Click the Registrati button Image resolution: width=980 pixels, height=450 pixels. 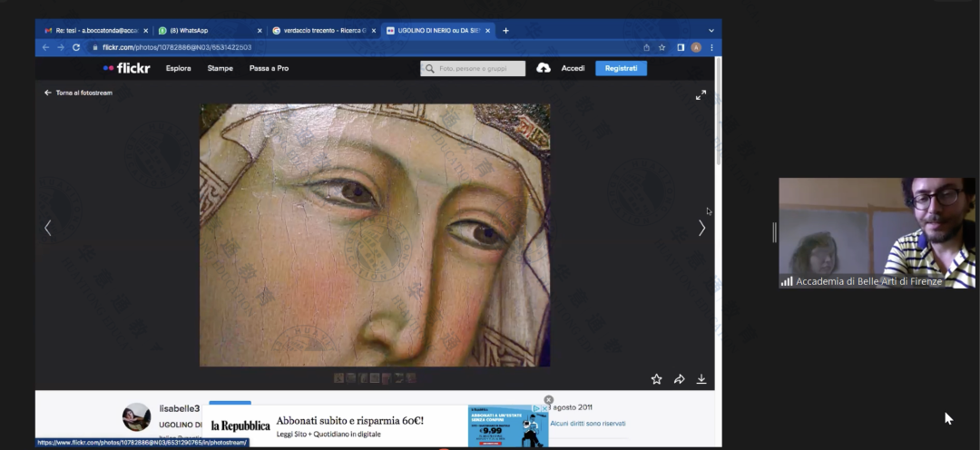point(621,68)
